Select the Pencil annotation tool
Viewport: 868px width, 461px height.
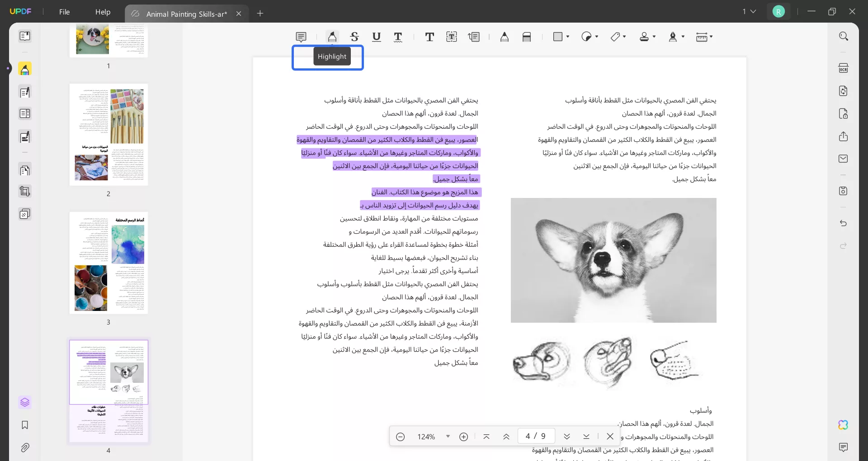point(505,37)
